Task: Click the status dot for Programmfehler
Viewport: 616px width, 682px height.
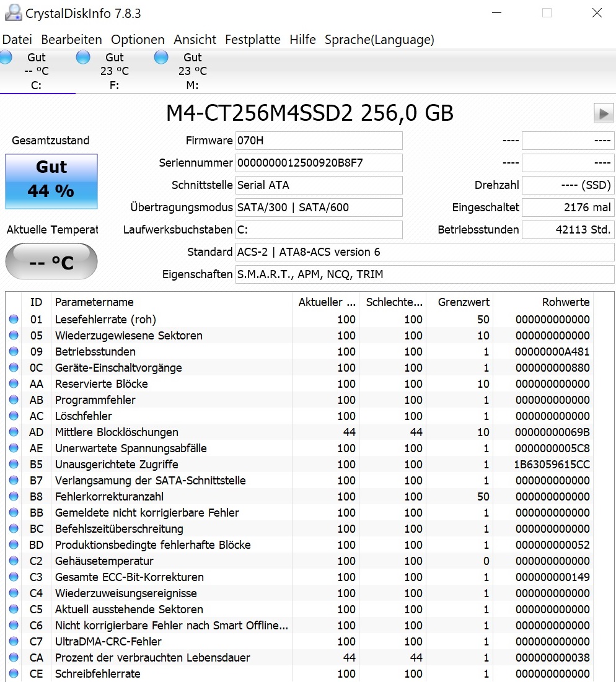Action: (14, 400)
